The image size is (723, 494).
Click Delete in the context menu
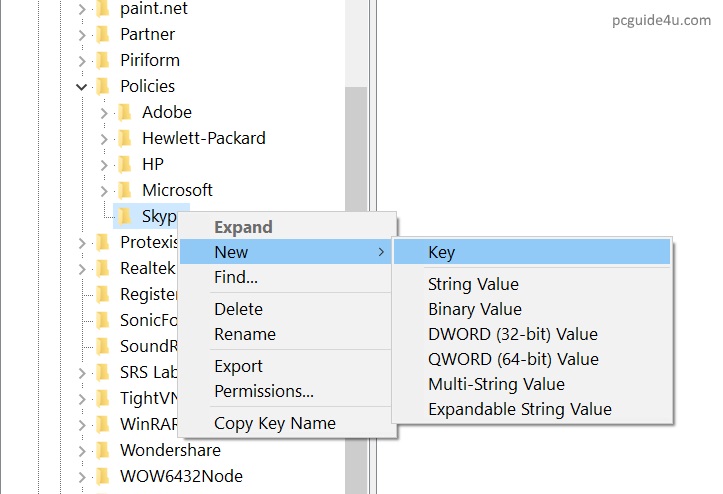coord(238,309)
